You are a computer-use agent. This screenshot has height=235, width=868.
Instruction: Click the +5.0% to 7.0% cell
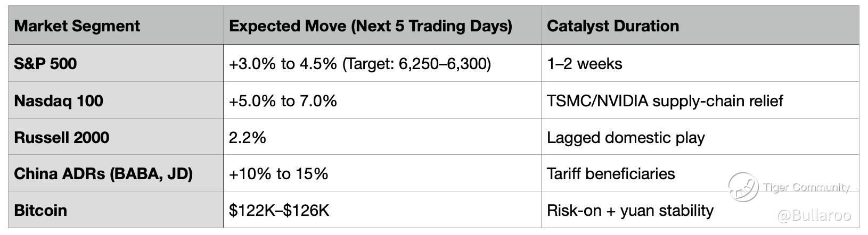283,100
